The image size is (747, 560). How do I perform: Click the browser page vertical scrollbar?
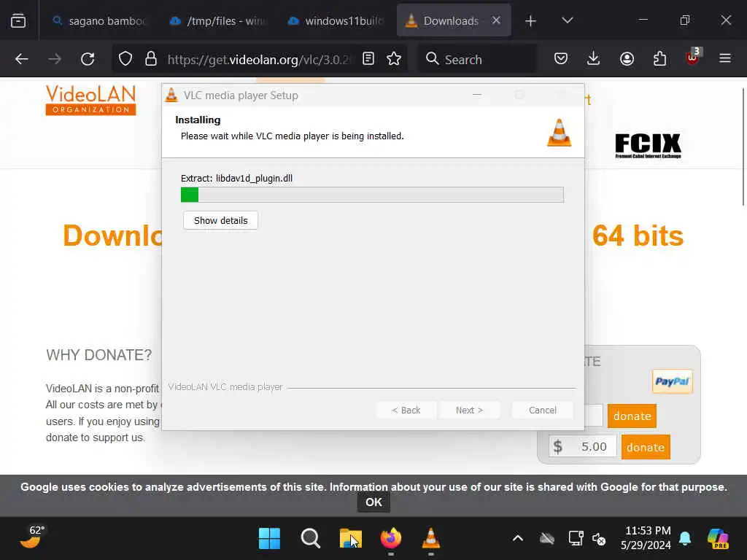[x=743, y=147]
